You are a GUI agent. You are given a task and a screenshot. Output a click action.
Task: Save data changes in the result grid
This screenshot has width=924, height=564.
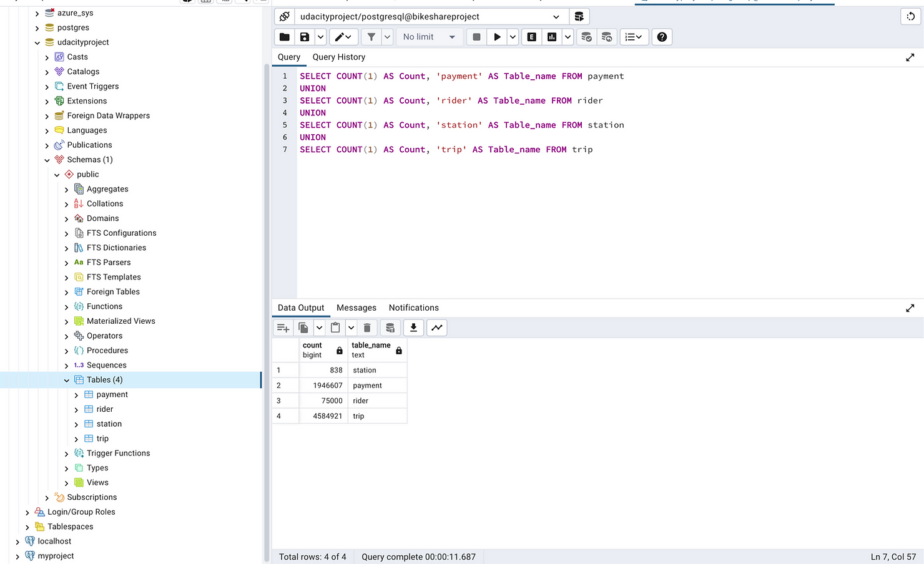point(390,328)
